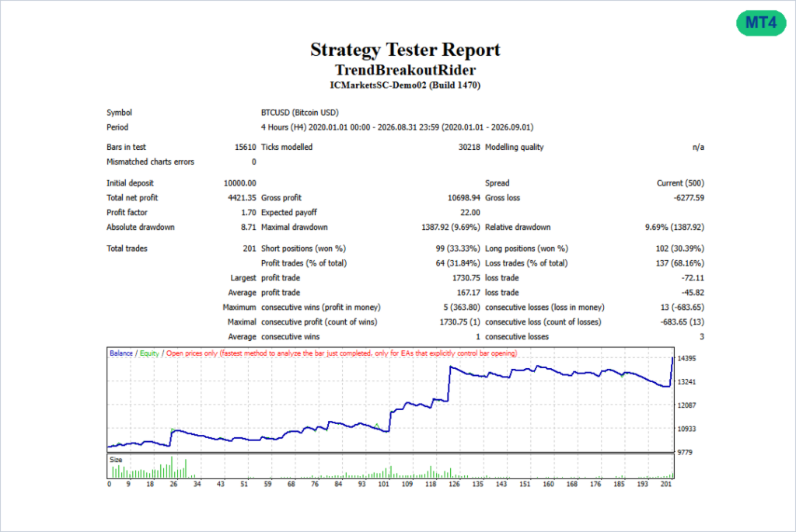Click trade number 26 on x-axis
Screen dimensions: 796x532
pos(173,485)
